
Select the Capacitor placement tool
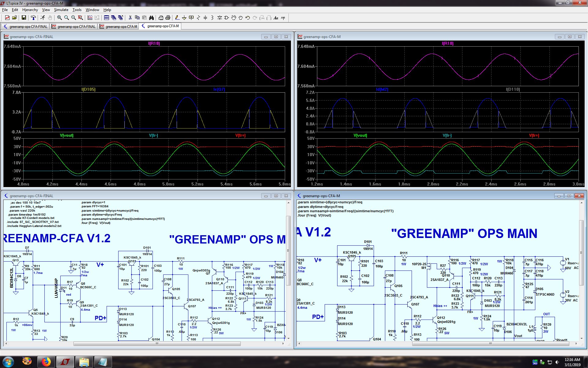pyautogui.click(x=205, y=18)
